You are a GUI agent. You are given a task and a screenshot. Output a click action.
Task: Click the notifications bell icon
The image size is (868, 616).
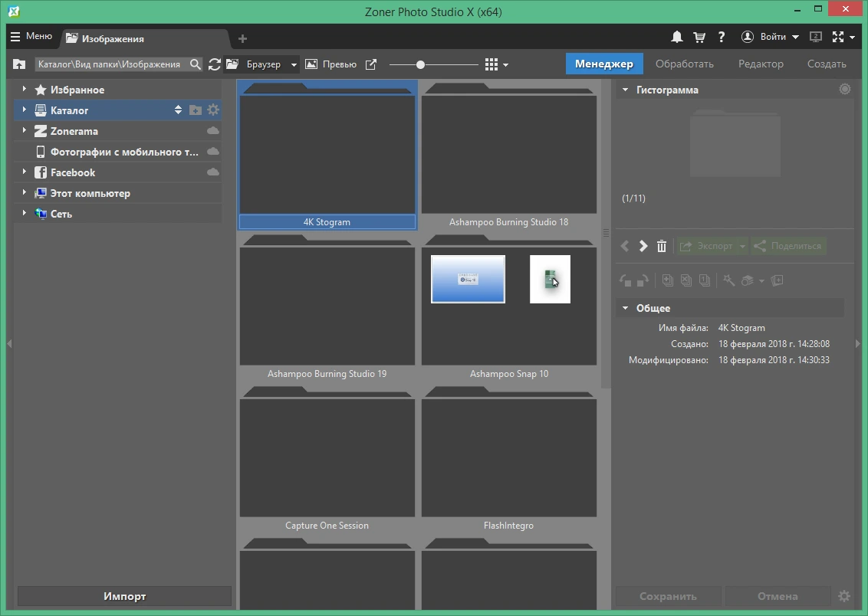676,37
